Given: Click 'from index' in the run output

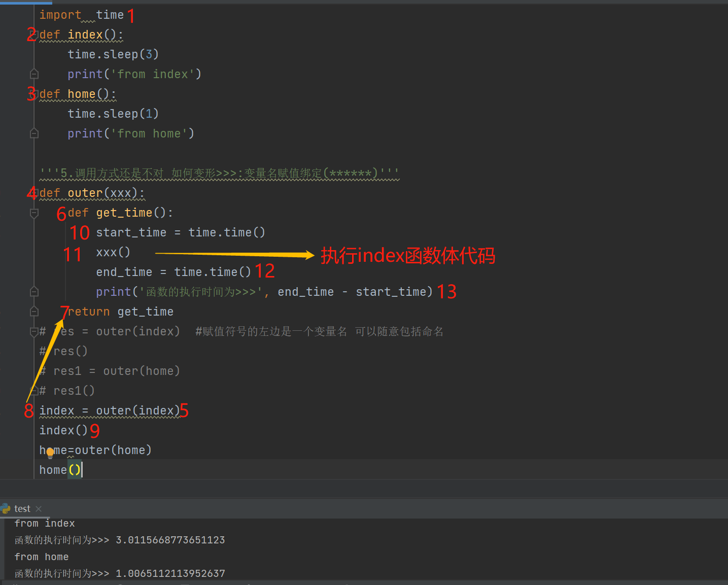Looking at the screenshot, I should (45, 523).
